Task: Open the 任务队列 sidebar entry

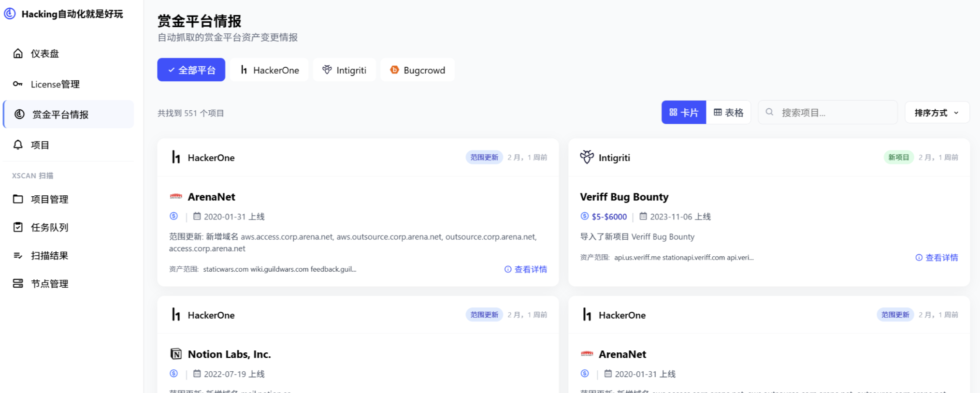Action: pyautogui.click(x=68, y=227)
